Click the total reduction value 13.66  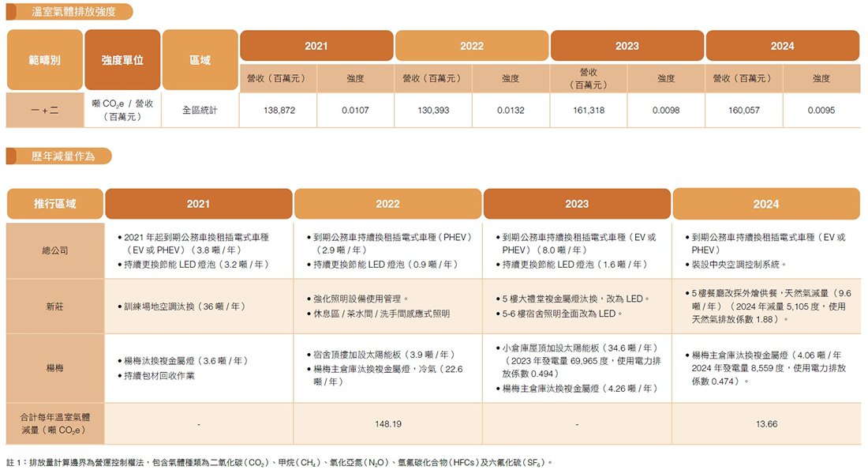click(x=765, y=424)
